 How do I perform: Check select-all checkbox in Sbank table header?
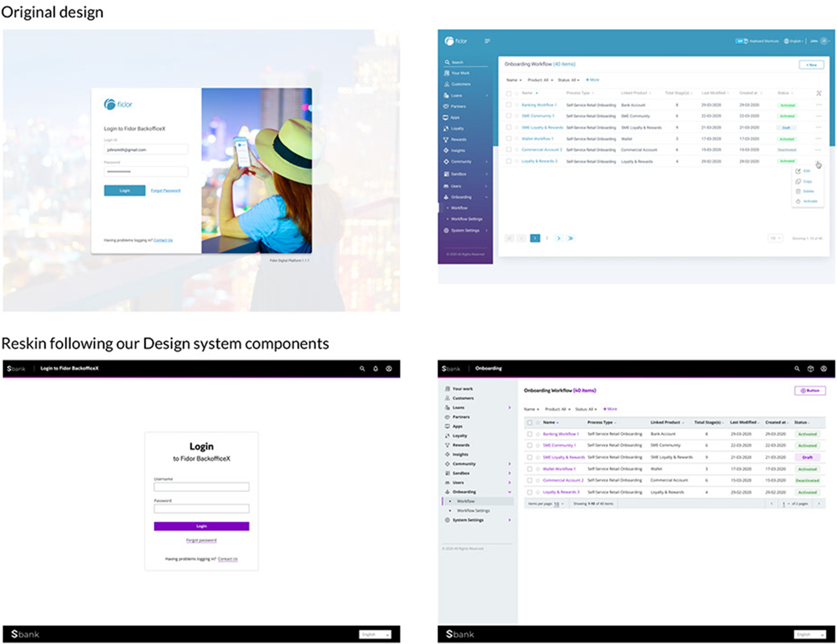530,423
